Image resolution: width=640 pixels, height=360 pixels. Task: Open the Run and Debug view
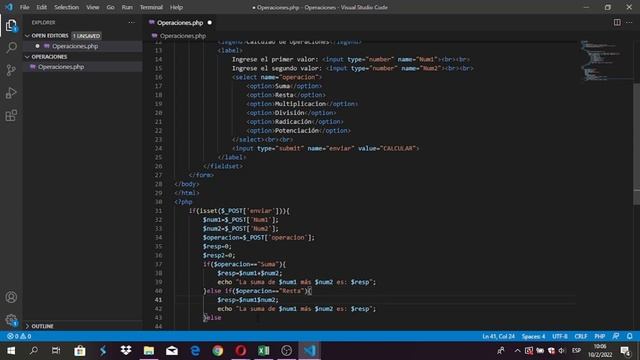click(11, 93)
